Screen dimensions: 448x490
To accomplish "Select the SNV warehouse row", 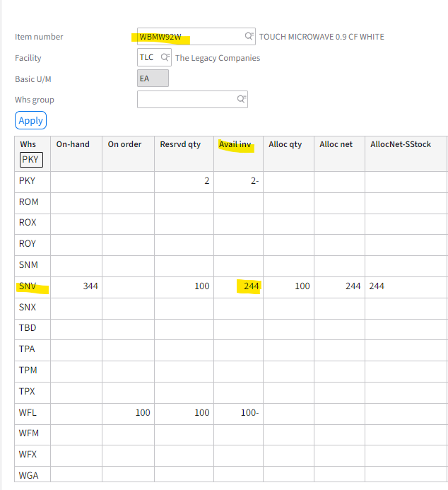I will point(230,288).
